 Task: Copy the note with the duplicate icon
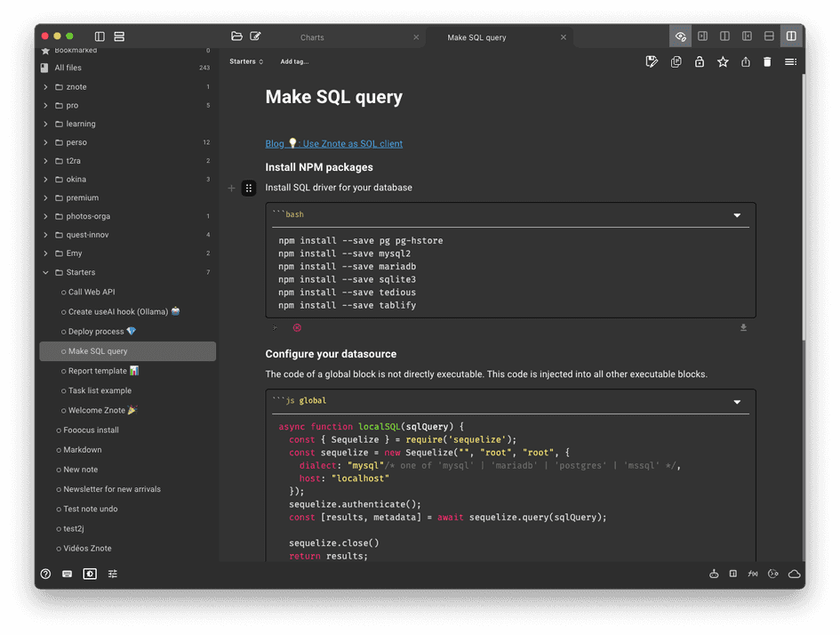(x=676, y=61)
